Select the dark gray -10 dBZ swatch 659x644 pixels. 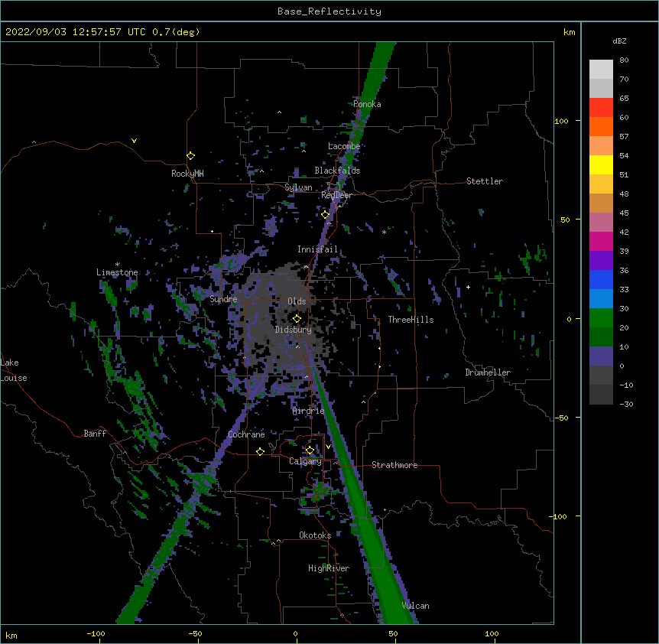601,395
